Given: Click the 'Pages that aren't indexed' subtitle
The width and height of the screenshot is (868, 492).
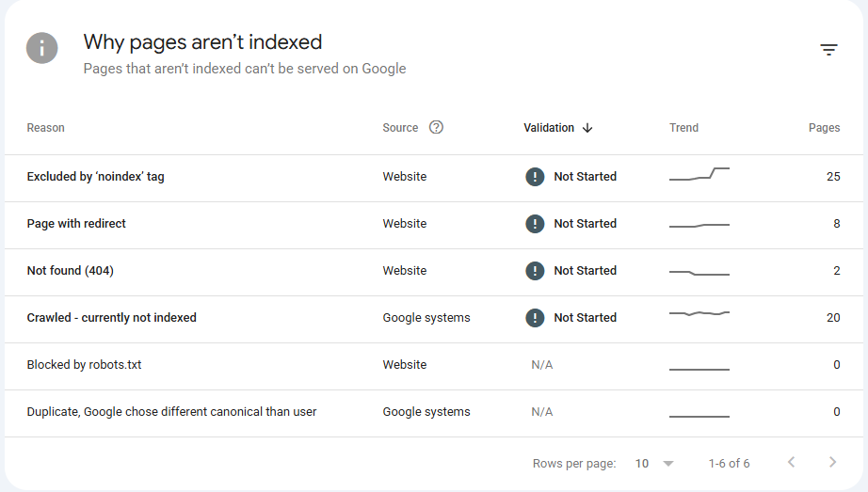Looking at the screenshot, I should pos(245,69).
